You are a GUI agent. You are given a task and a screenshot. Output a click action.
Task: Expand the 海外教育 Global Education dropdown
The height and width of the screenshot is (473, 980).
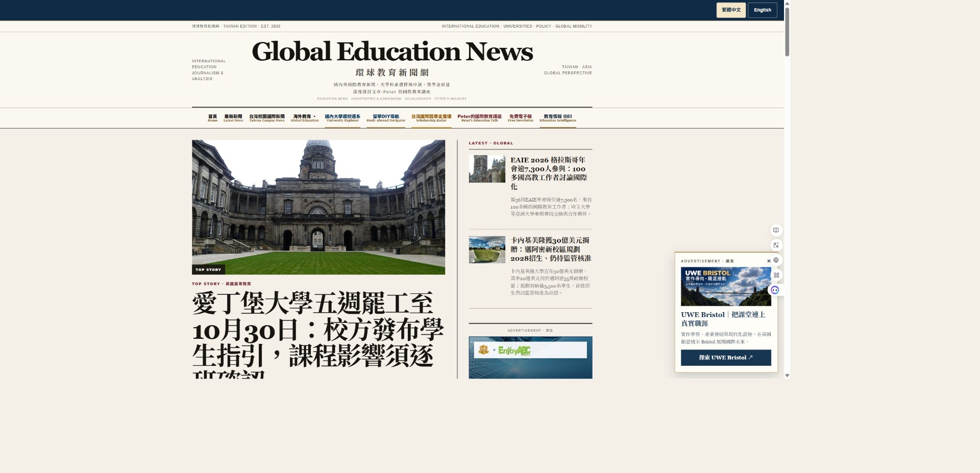[305, 118]
